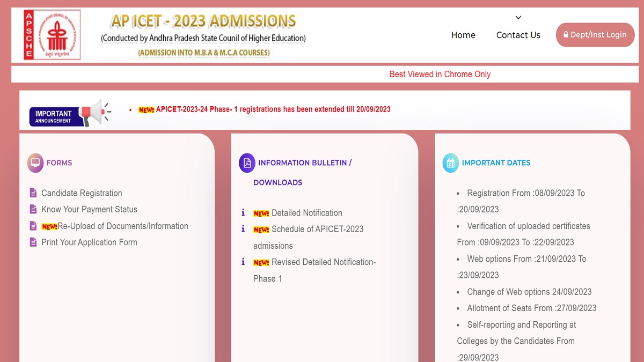Click the 'Best Viewed in Chrome Only' notice
Screen dimensions: 644x362
pyautogui.click(x=440, y=75)
